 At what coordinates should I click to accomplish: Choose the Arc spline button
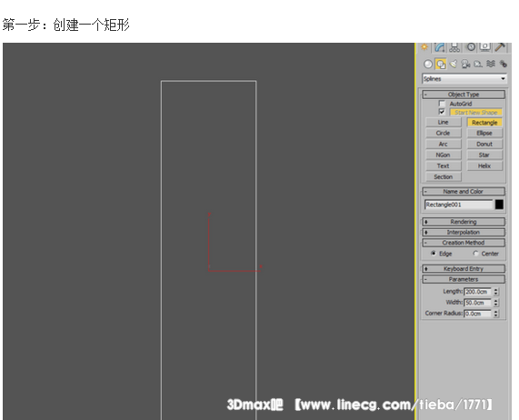pyautogui.click(x=444, y=144)
